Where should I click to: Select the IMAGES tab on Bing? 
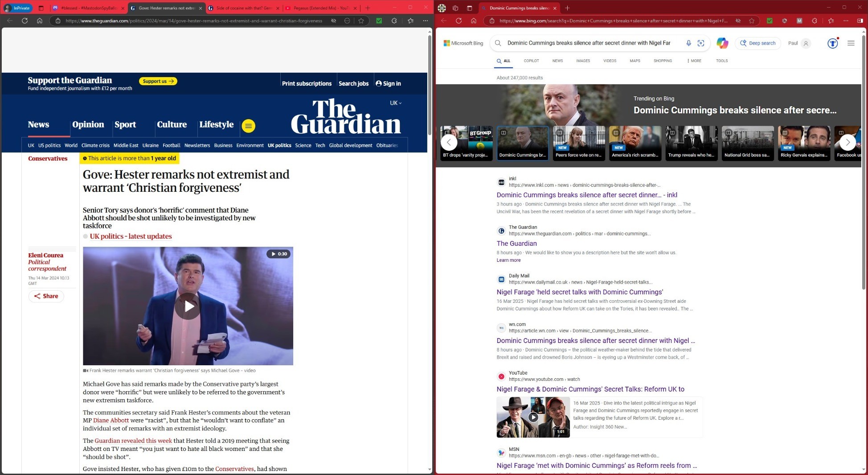tap(583, 61)
